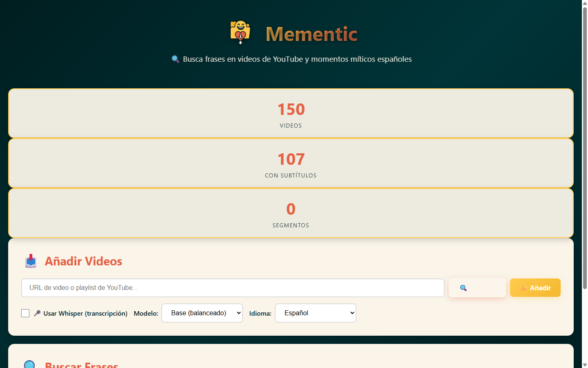Click the Mementic title heading
This screenshot has width=588, height=368.
tap(312, 34)
